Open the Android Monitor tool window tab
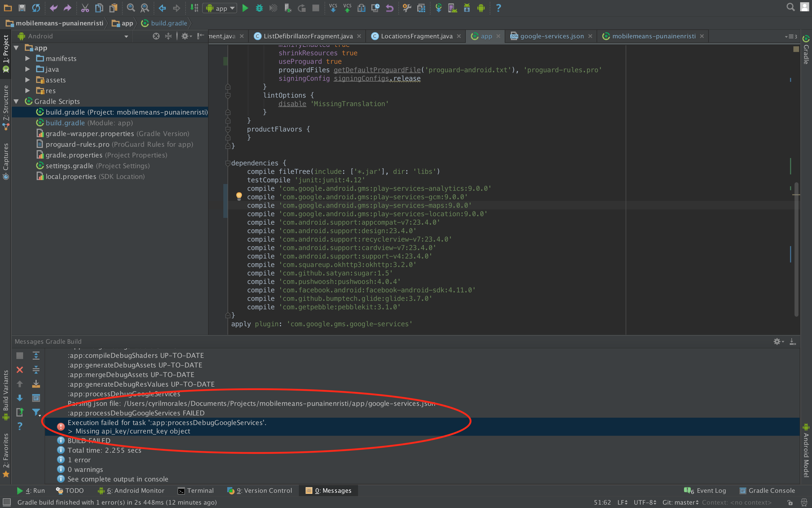 131,491
